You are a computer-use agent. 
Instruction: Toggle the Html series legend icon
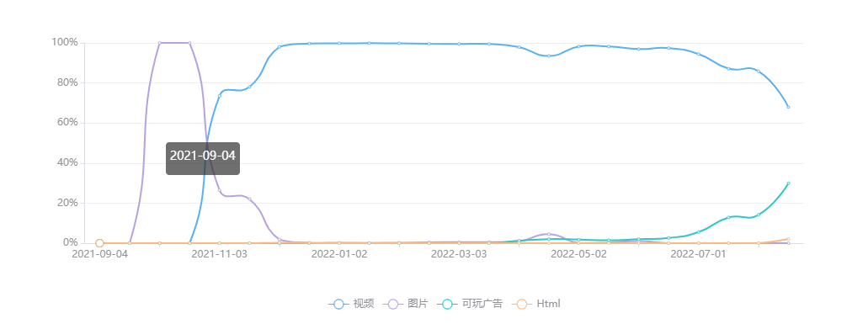(x=521, y=304)
